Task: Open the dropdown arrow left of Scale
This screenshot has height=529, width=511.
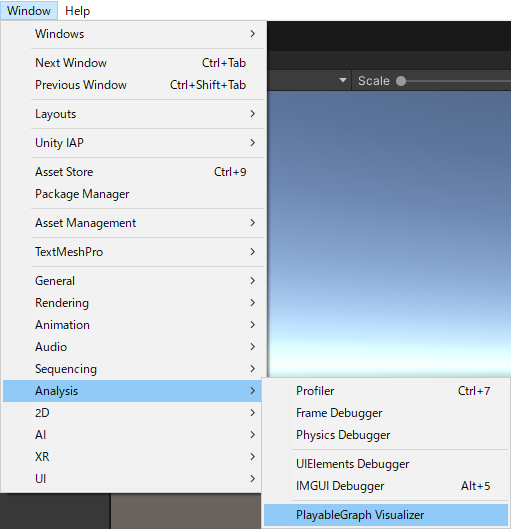Action: pos(343,80)
